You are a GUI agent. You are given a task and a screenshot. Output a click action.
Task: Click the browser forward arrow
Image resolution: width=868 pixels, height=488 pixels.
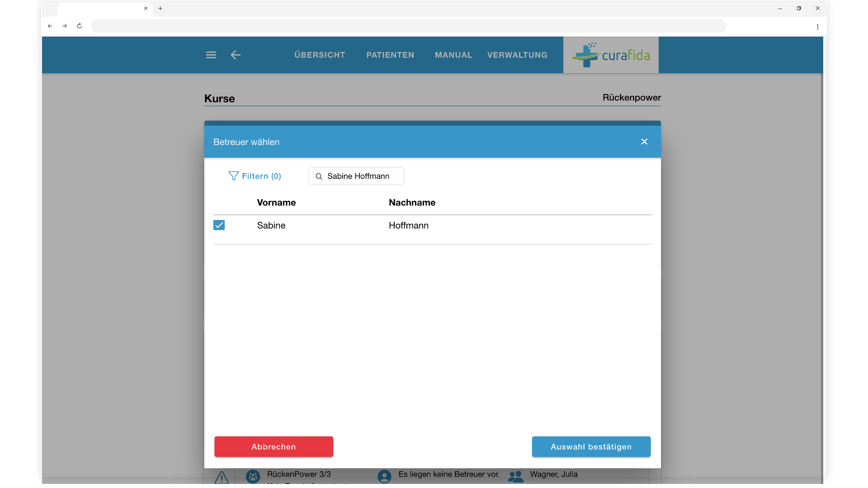(x=65, y=26)
